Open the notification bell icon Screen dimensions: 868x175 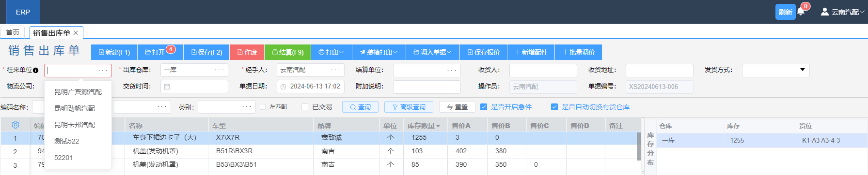tap(800, 12)
